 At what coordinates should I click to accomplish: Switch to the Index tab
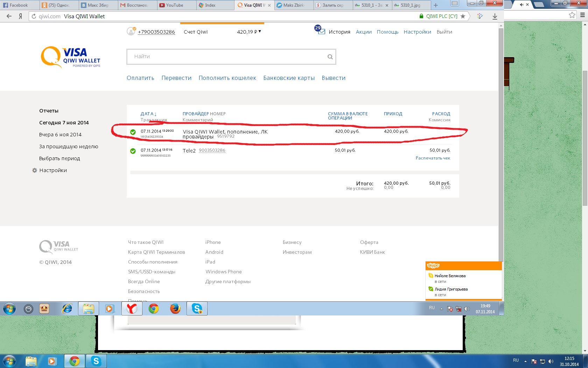(x=215, y=5)
